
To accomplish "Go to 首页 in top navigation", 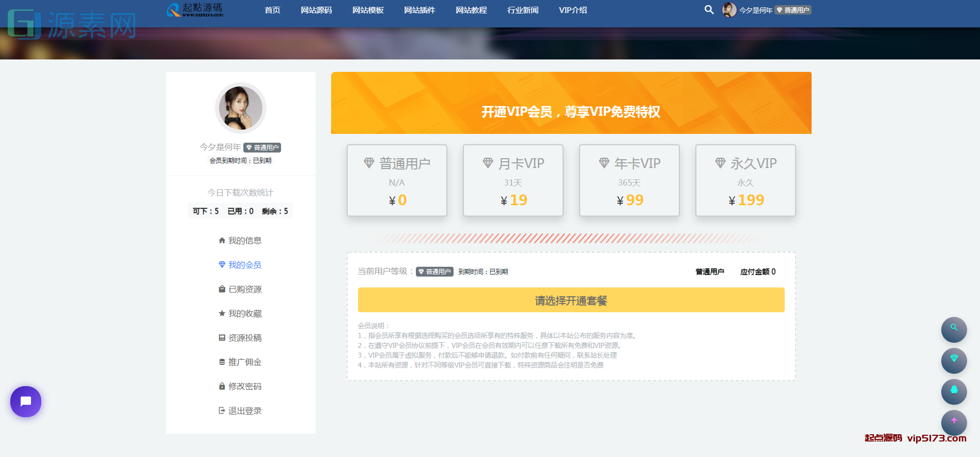I will pyautogui.click(x=272, y=10).
